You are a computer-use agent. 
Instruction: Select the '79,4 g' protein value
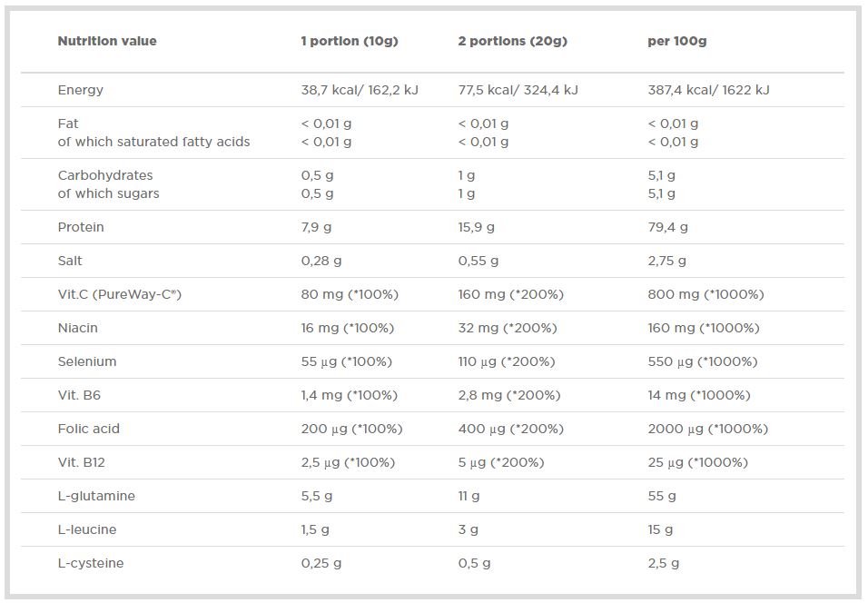(x=667, y=227)
